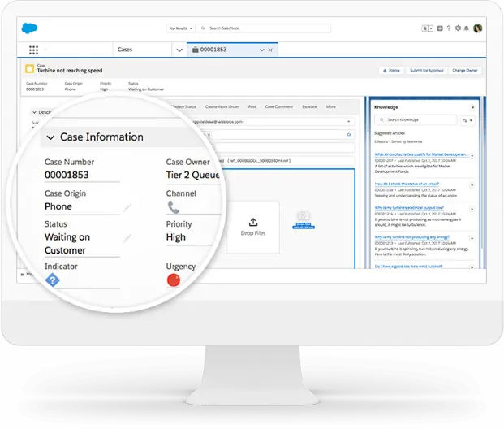504x429 pixels.
Task: Open the notifications bell
Action: click(467, 28)
